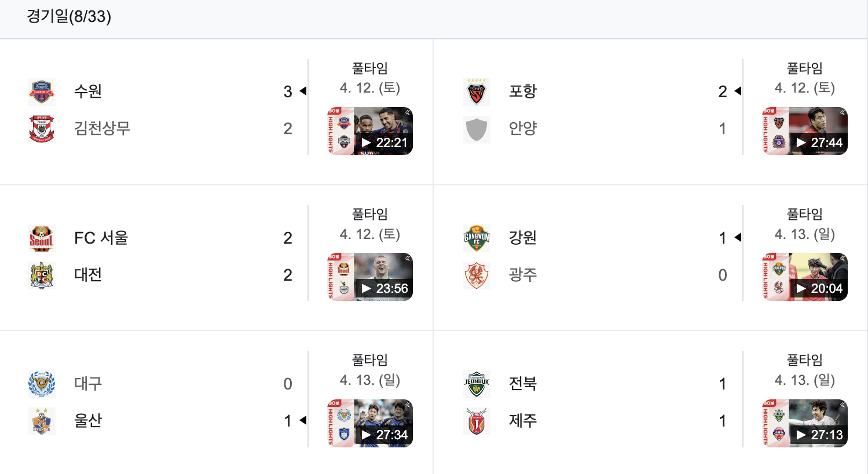Click the grey Anyang placeholder shield

pyautogui.click(x=477, y=128)
